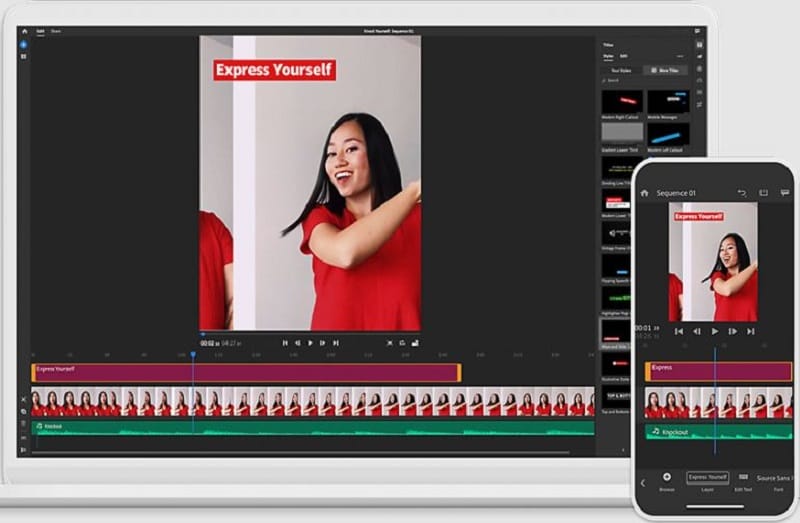This screenshot has width=800, height=523.
Task: Choose the Modern Left Callout title thumbnail
Action: tap(668, 135)
